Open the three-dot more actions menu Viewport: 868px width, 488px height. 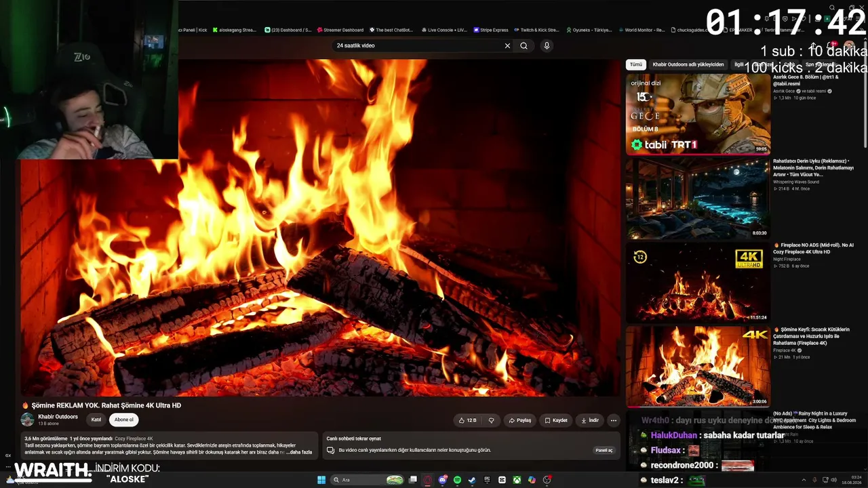(614, 420)
